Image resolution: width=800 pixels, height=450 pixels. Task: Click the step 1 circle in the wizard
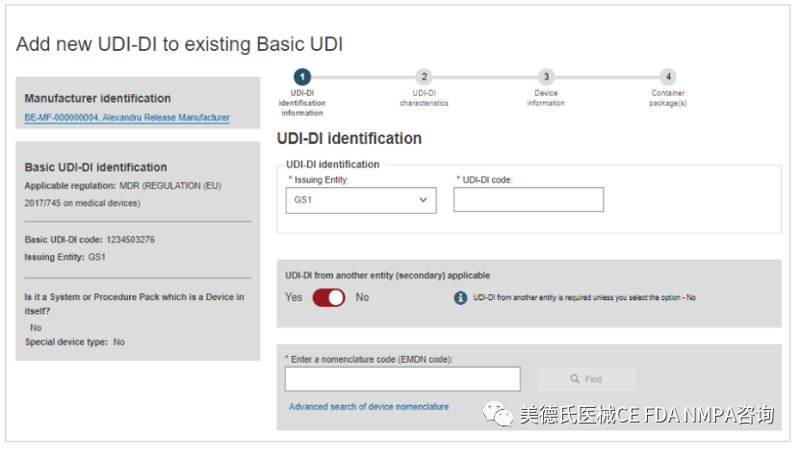click(302, 77)
